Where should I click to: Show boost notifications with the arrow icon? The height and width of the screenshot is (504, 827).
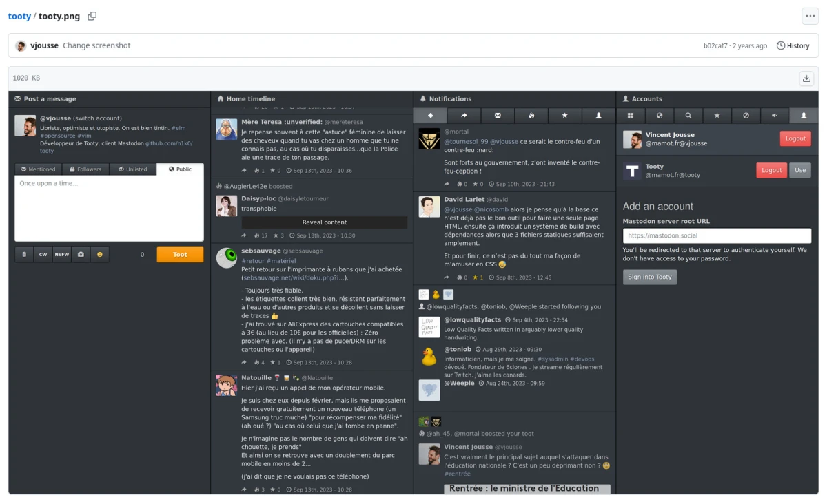(x=464, y=115)
